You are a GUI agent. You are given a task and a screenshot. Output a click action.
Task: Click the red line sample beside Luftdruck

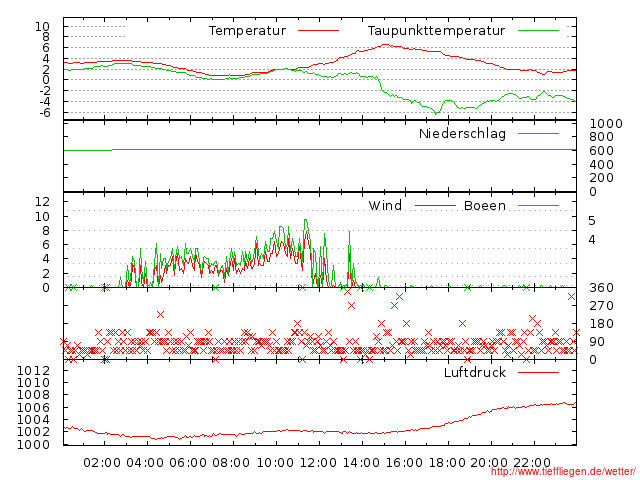(x=538, y=372)
